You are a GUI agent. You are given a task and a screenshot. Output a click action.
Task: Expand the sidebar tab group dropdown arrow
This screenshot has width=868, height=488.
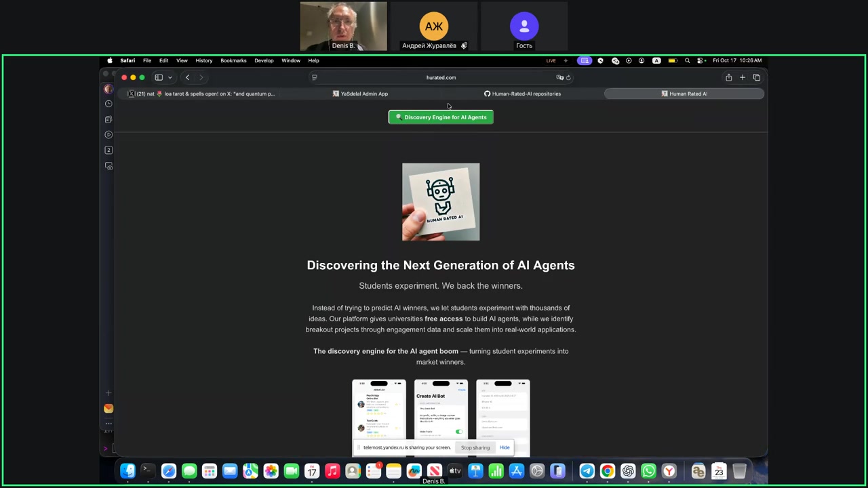(170, 77)
